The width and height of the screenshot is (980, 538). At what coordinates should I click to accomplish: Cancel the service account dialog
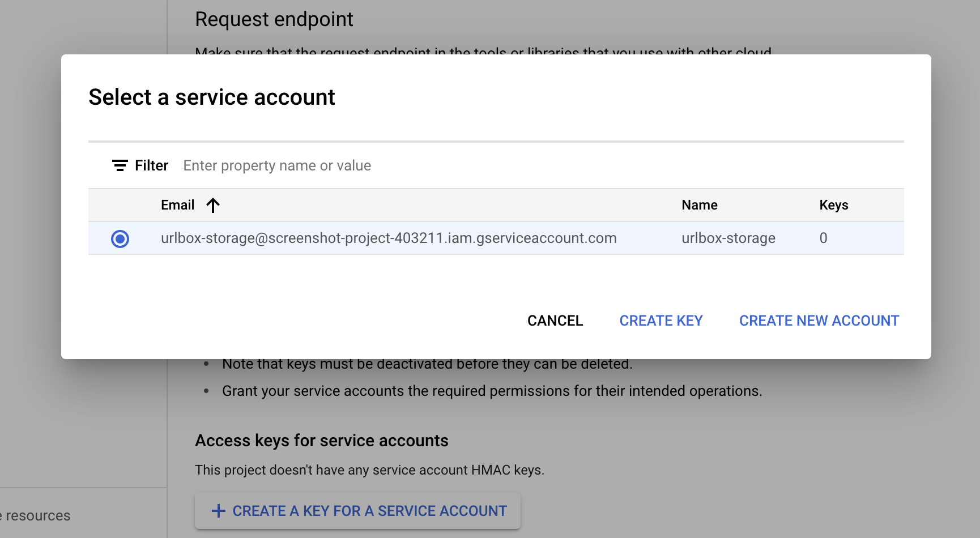click(x=555, y=321)
